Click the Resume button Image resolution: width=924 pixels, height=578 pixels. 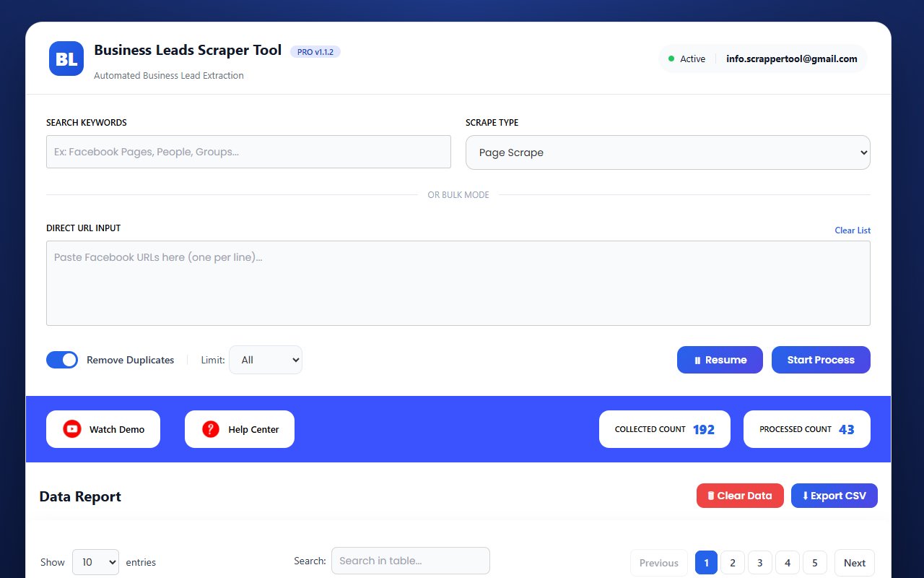[x=720, y=360]
